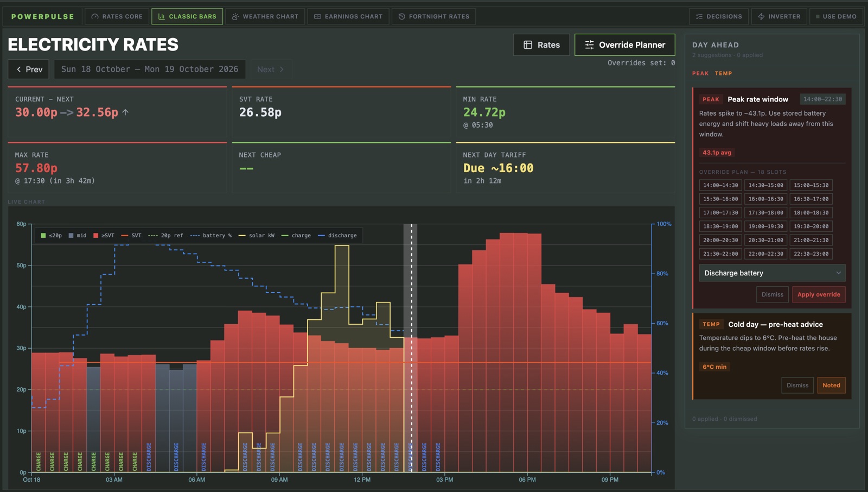The height and width of the screenshot is (492, 868).
Task: Toggle the battery % legend entry
Action: tap(211, 236)
